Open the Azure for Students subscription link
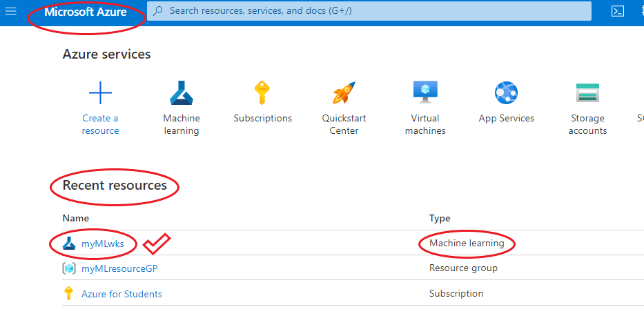The width and height of the screenshot is (644, 327). click(121, 294)
